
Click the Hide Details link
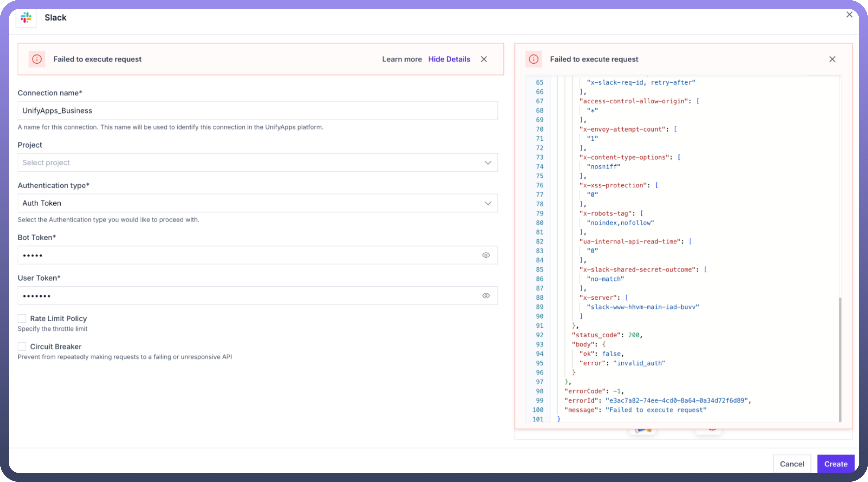tap(449, 59)
